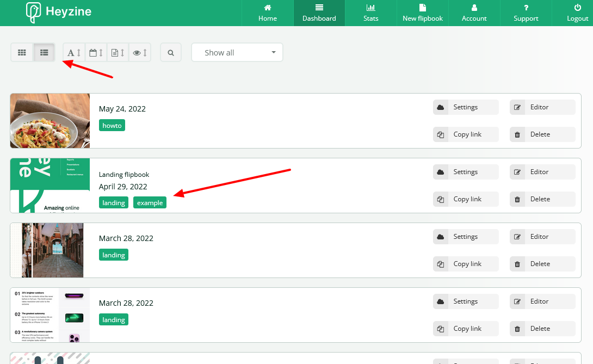
Task: Click the Heyzine logo
Action: [59, 12]
